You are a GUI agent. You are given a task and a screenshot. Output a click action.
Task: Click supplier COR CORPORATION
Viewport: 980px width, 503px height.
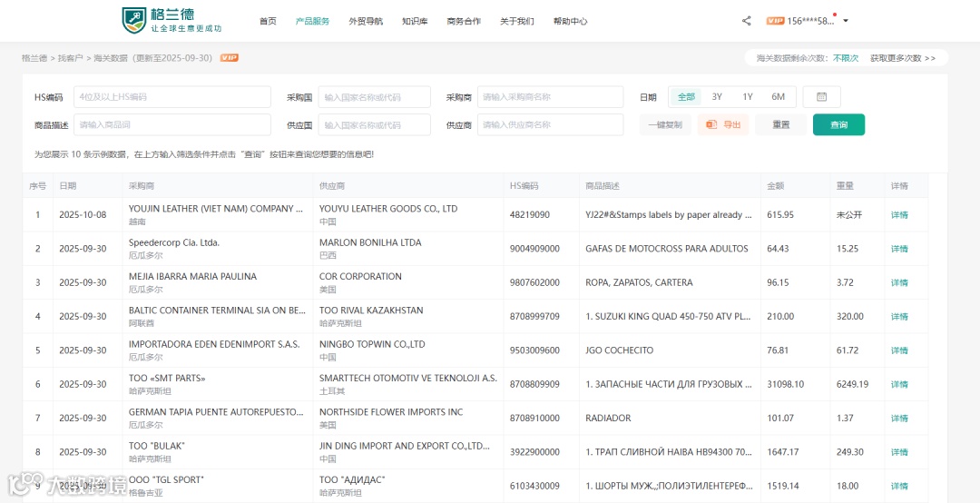tap(360, 277)
